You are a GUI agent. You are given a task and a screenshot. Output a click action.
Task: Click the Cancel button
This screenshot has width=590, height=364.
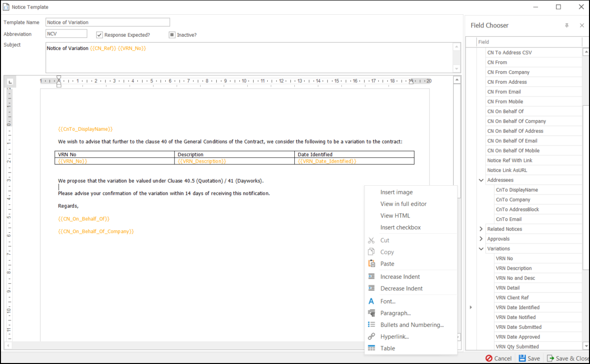point(498,358)
